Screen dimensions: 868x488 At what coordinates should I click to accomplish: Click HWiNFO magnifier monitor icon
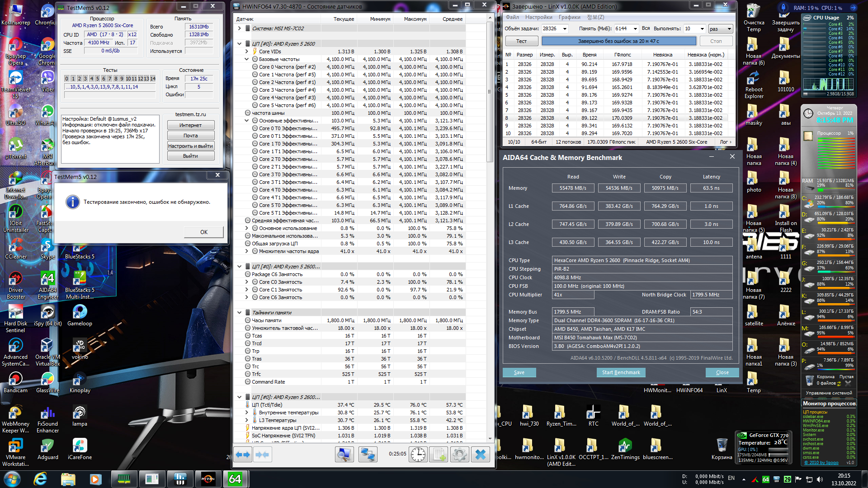pyautogui.click(x=344, y=455)
